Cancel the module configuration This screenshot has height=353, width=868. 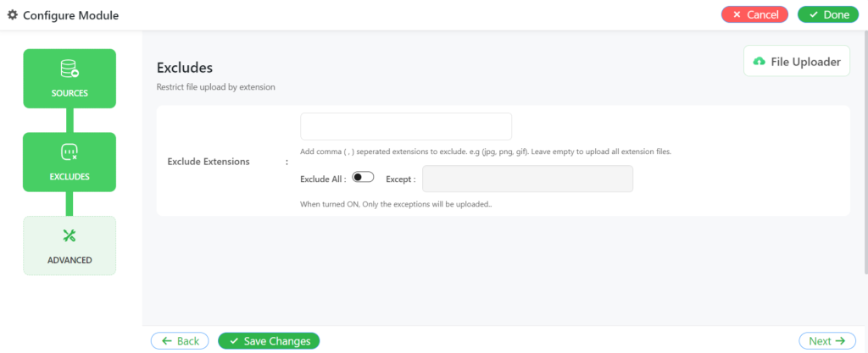(754, 15)
